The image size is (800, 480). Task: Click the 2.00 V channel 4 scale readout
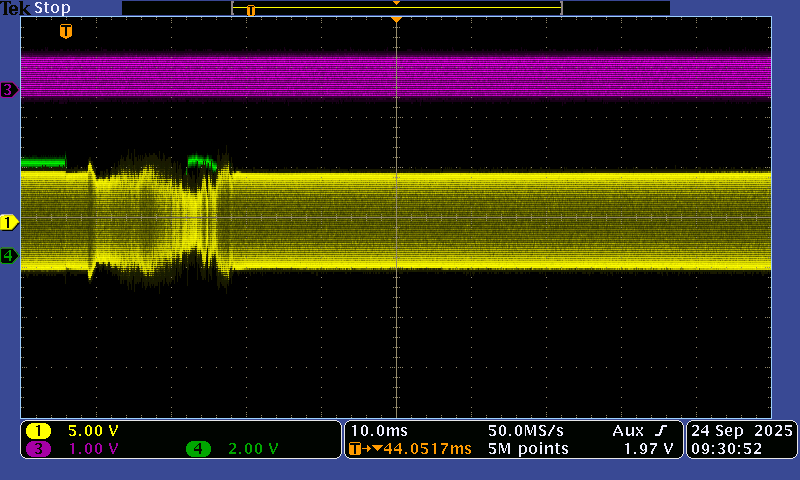pyautogui.click(x=252, y=449)
